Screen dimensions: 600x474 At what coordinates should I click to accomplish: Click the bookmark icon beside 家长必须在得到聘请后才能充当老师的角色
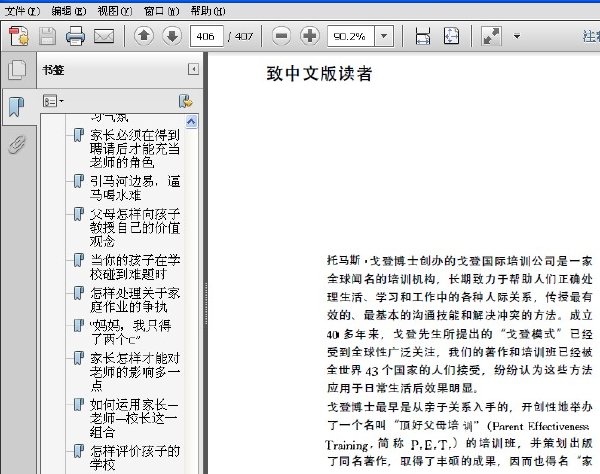(78, 135)
